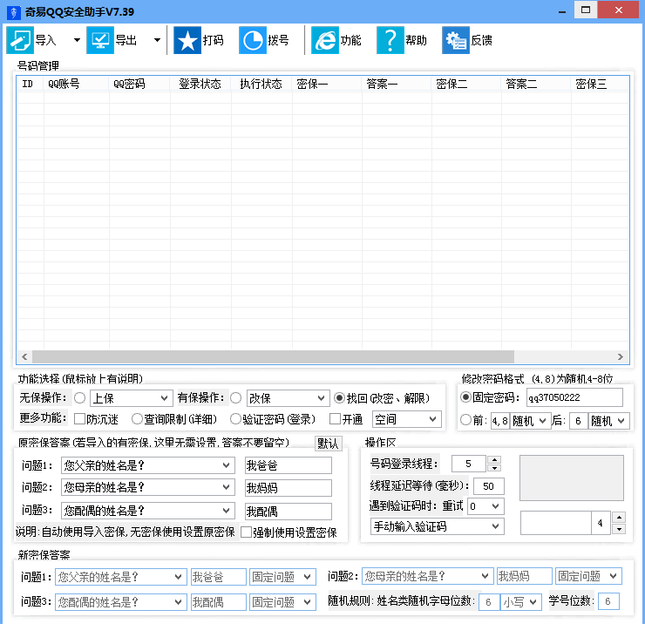Open the 拨号 dial-up clock icon
The image size is (645, 644).
(253, 40)
